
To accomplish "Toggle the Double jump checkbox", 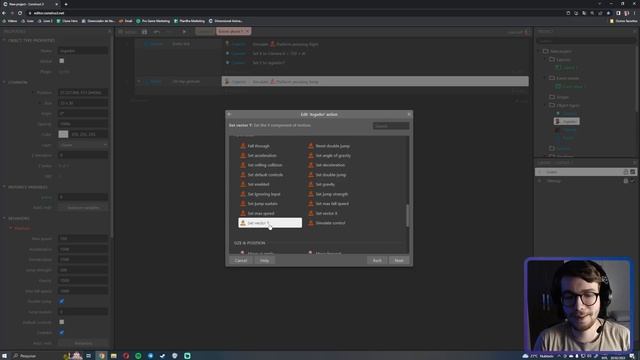I will pos(62,301).
